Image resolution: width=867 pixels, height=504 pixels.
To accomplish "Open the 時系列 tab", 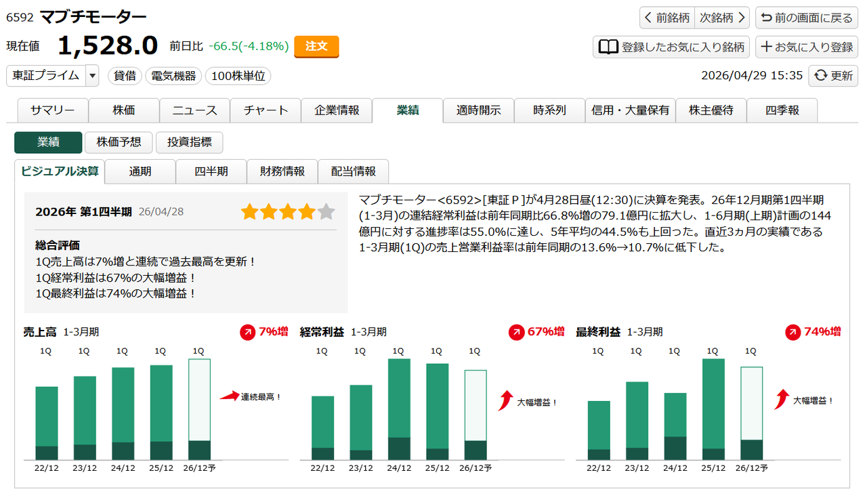I will coord(549,110).
